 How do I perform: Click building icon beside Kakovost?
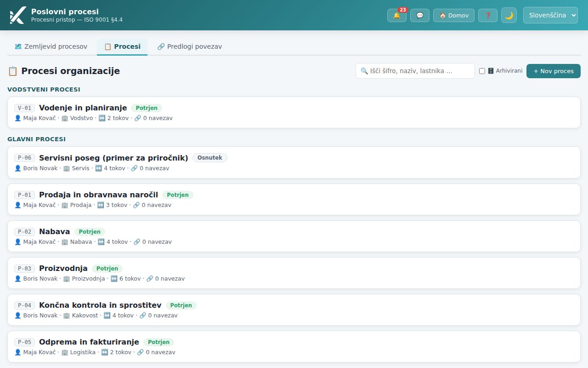pyautogui.click(x=67, y=316)
